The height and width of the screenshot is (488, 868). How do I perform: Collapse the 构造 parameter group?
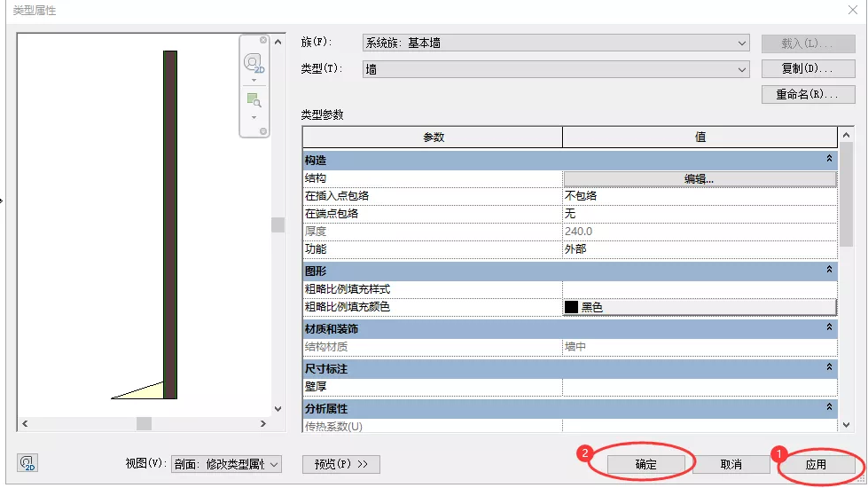[829, 159]
